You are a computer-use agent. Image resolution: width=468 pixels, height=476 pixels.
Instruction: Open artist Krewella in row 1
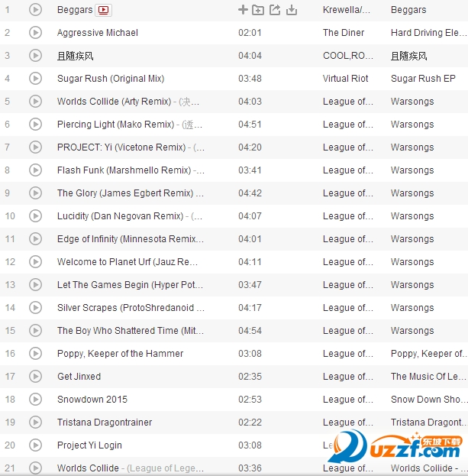point(347,10)
